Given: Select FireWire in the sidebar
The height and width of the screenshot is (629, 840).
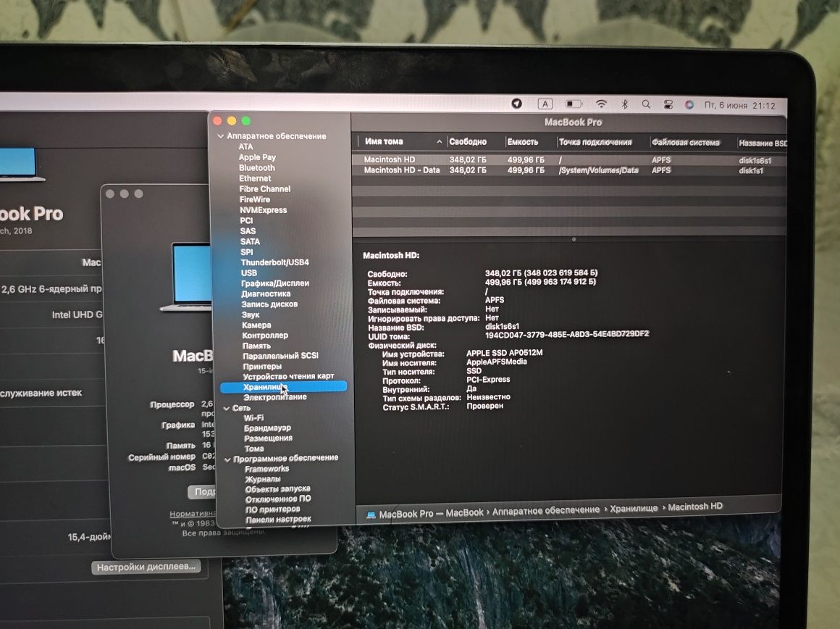Looking at the screenshot, I should click(255, 199).
